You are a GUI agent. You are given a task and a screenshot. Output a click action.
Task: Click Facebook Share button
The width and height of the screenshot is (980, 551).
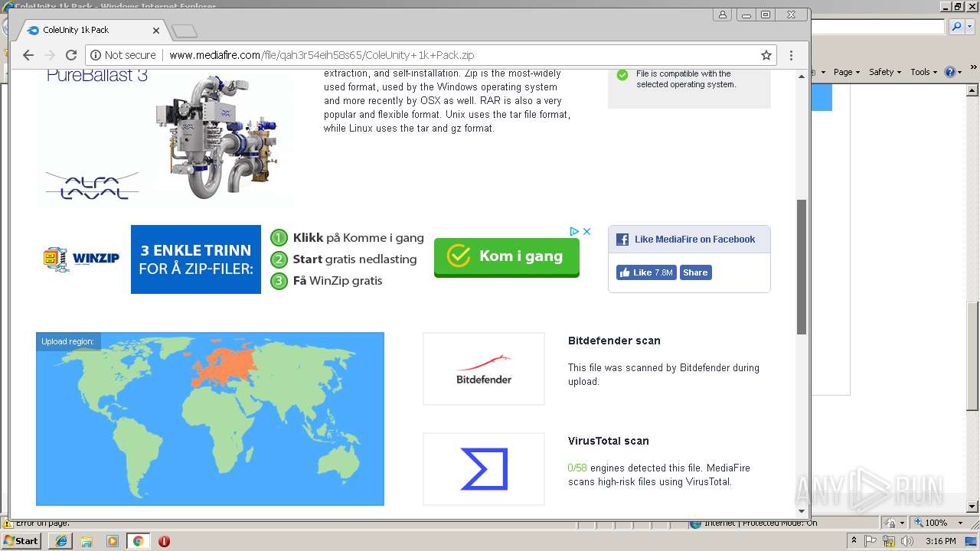(x=695, y=272)
